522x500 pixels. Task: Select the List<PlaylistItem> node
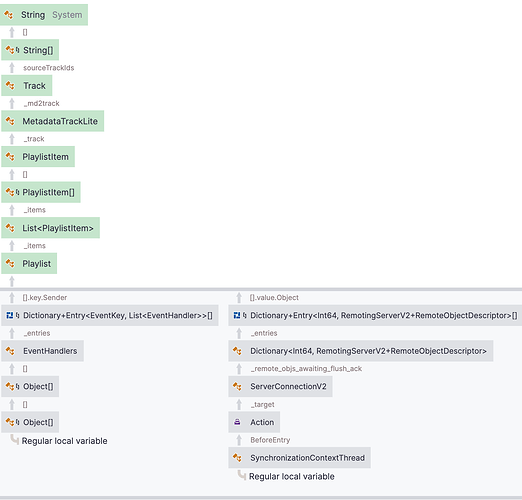(50, 228)
